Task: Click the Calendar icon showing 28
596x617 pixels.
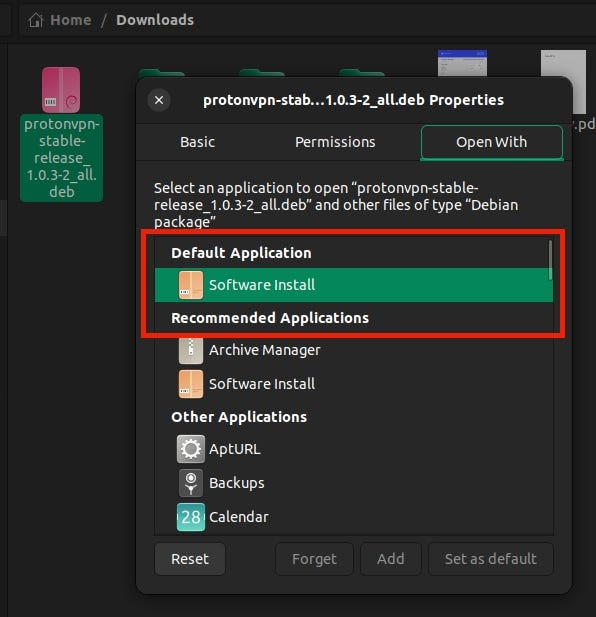Action: tap(191, 517)
